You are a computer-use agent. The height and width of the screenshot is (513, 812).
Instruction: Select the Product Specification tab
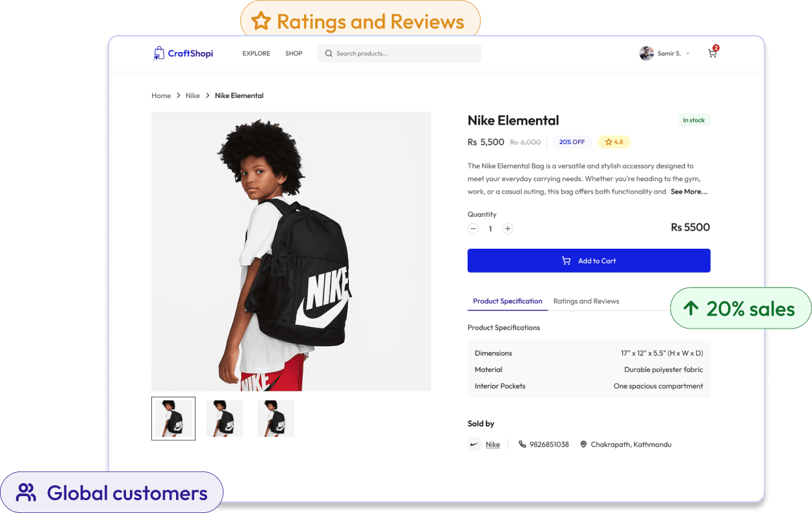[507, 301]
